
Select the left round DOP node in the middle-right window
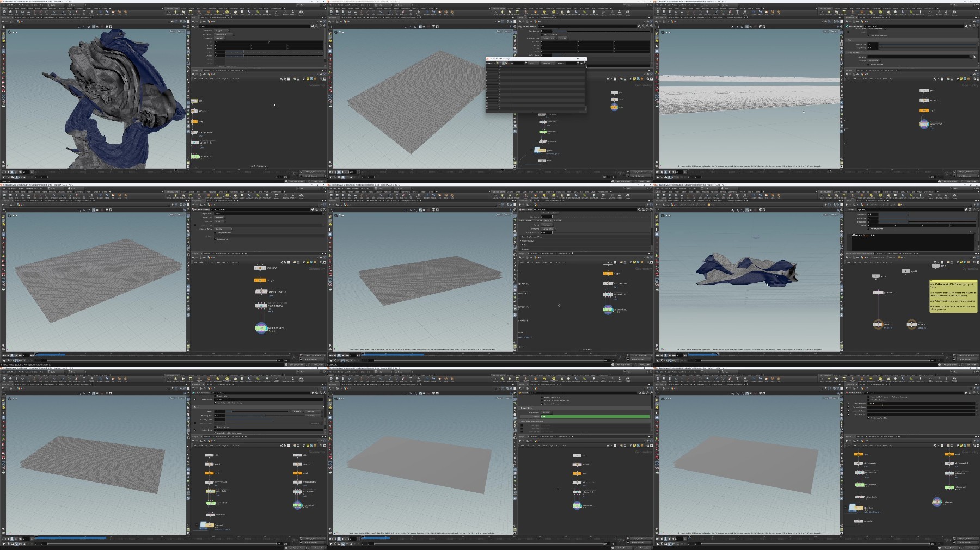(878, 324)
